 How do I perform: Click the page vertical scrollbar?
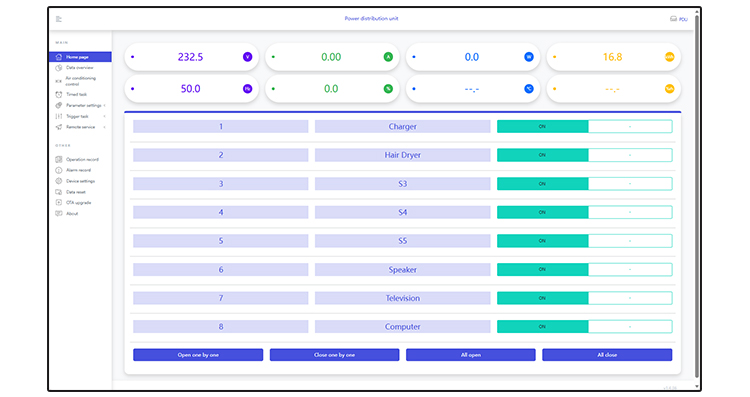(697, 196)
